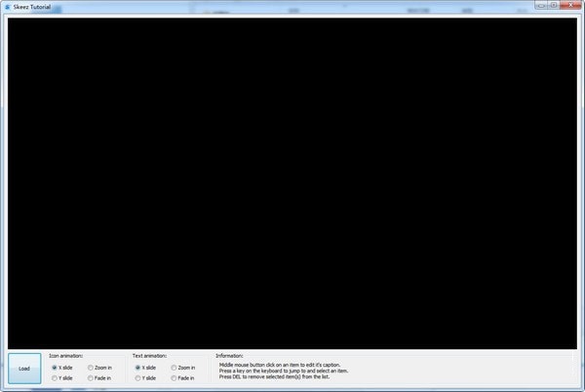Viewport: 585px width, 392px height.
Task: Maximize the Skeez Tutorial window
Action: [x=553, y=5]
